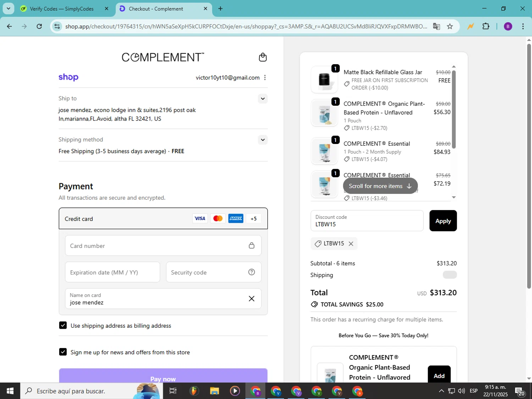Select the Credit card payment option
This screenshot has width=532, height=399.
[x=163, y=218]
